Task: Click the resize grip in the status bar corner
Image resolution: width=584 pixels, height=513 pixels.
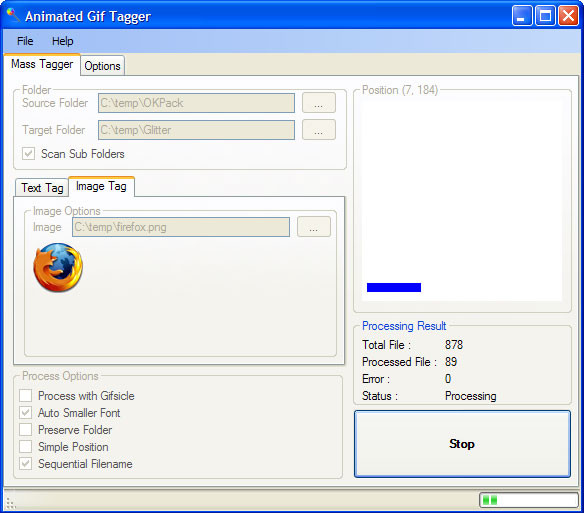Action: tap(11, 503)
